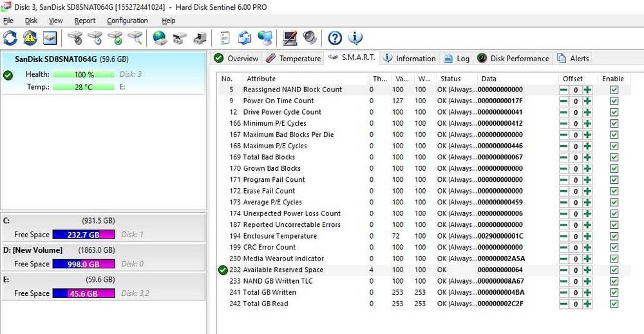This screenshot has width=644, height=334.
Task: Switch to the Overview tab
Action: [x=236, y=59]
